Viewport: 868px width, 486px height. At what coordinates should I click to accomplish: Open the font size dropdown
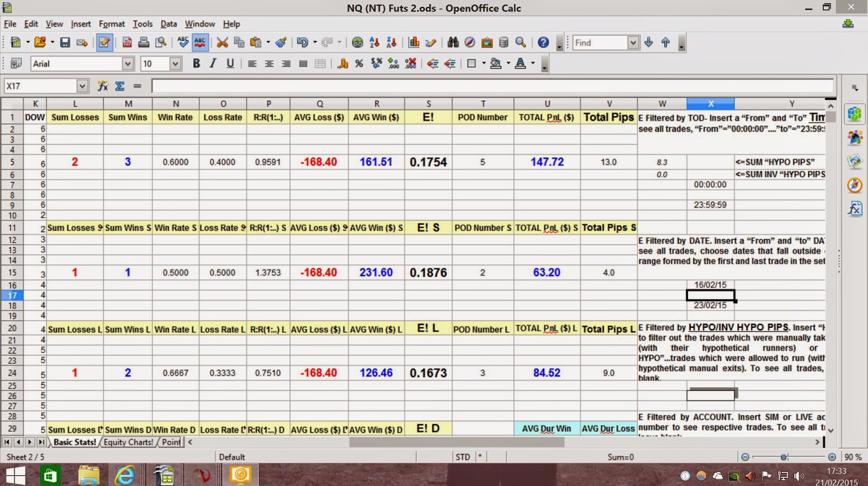coord(175,63)
